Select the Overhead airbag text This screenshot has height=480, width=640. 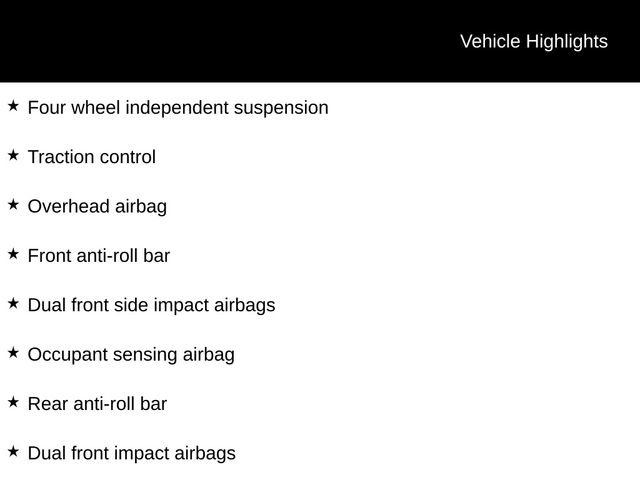coord(97,206)
